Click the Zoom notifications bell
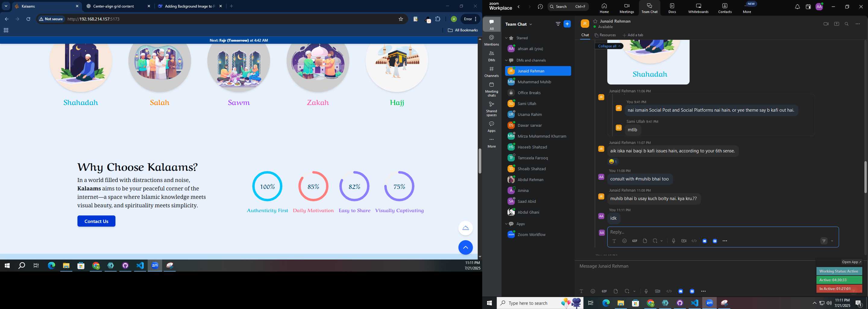868x309 pixels. coord(797,7)
